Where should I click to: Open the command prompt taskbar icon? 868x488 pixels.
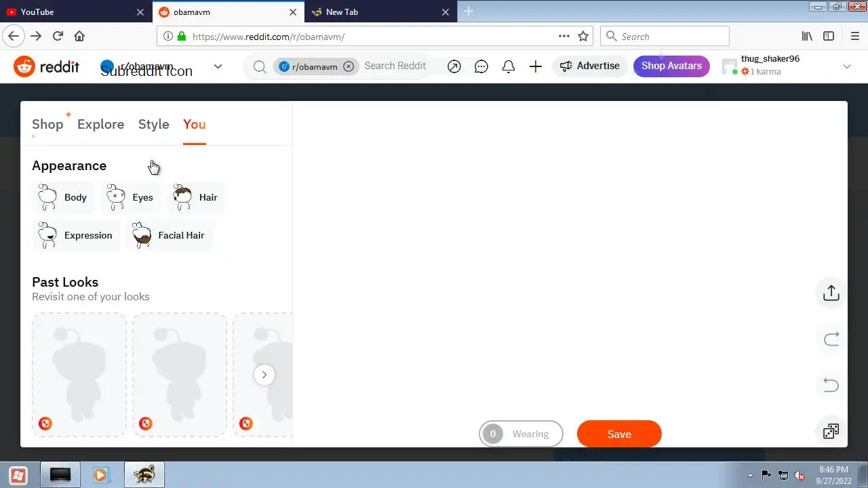coord(60,475)
